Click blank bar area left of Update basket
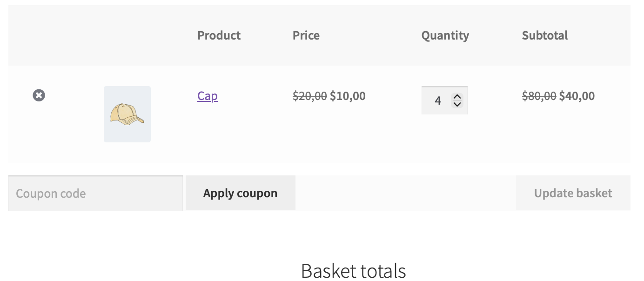Image resolution: width=644 pixels, height=281 pixels. point(405,193)
